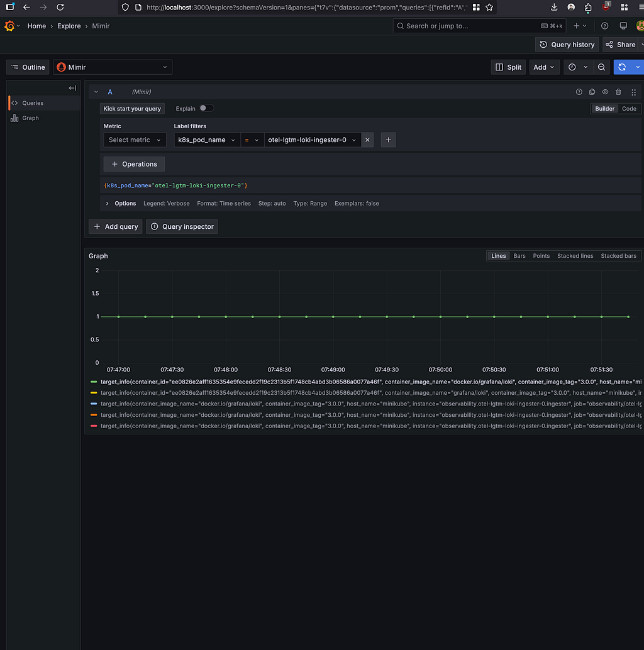The height and width of the screenshot is (650, 644).
Task: Click the Query inspector button
Action: 182,226
